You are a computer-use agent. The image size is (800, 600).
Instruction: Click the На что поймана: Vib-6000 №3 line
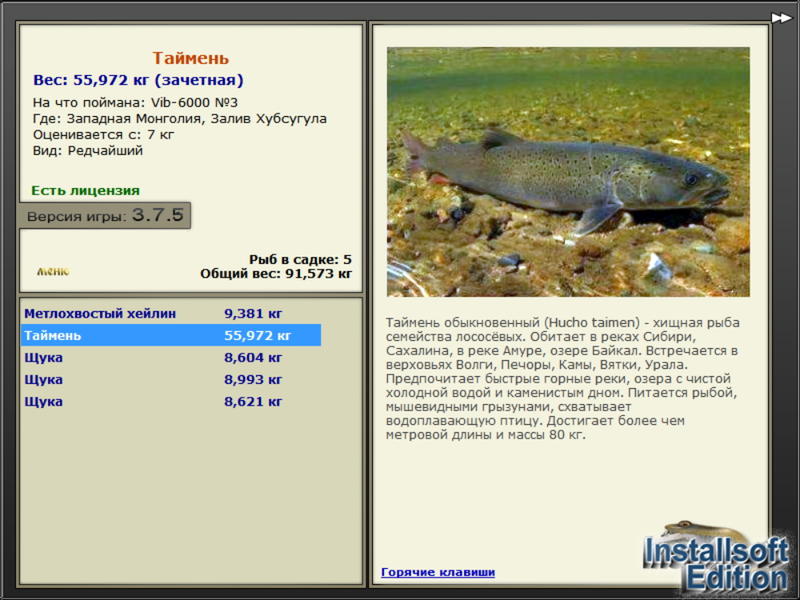135,103
